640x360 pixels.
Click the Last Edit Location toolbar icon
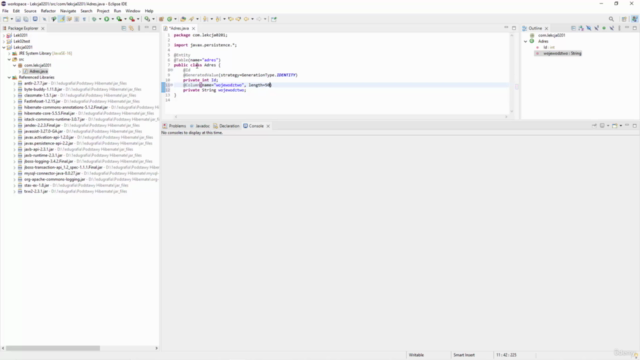231,19
